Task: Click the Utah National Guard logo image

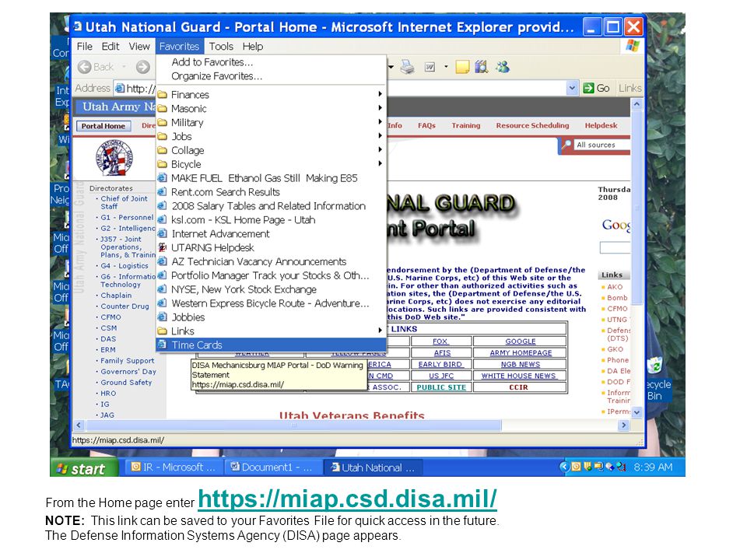Action: [114, 158]
